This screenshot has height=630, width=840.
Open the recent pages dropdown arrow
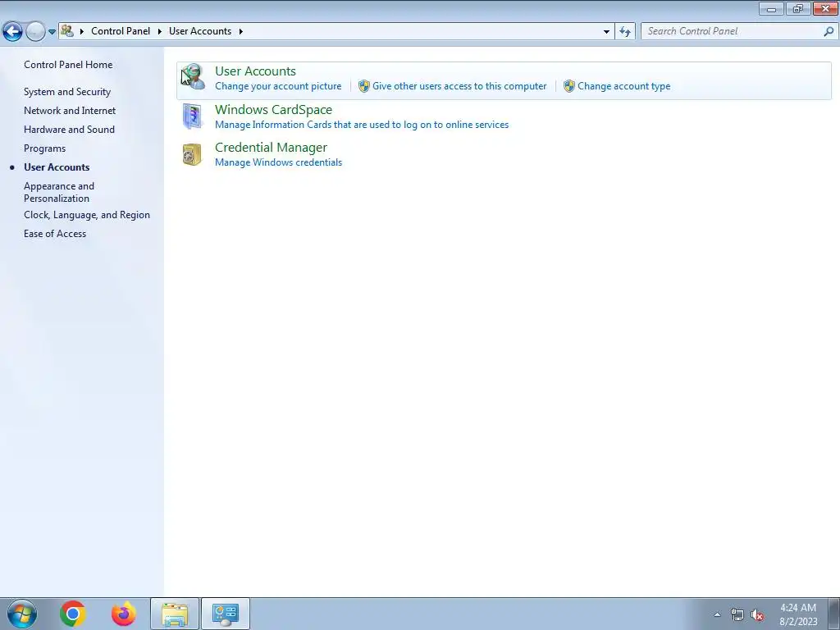tap(52, 32)
